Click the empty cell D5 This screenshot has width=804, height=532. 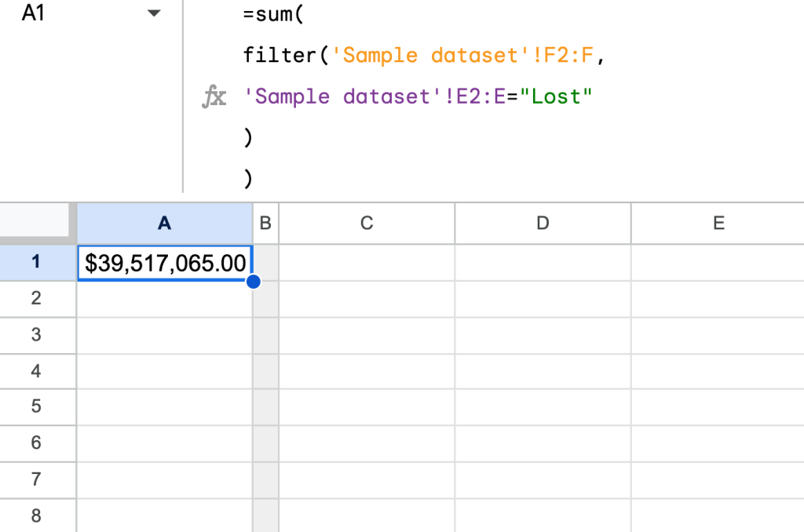pyautogui.click(x=542, y=406)
